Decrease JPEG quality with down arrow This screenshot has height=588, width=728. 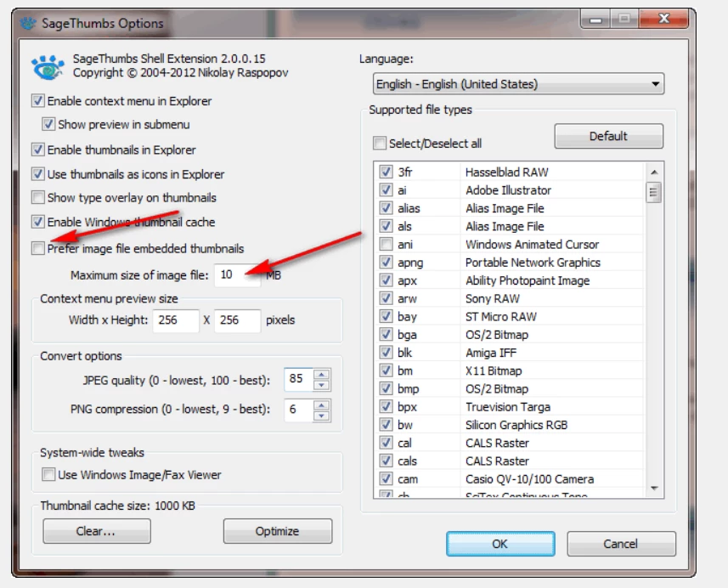pyautogui.click(x=322, y=385)
